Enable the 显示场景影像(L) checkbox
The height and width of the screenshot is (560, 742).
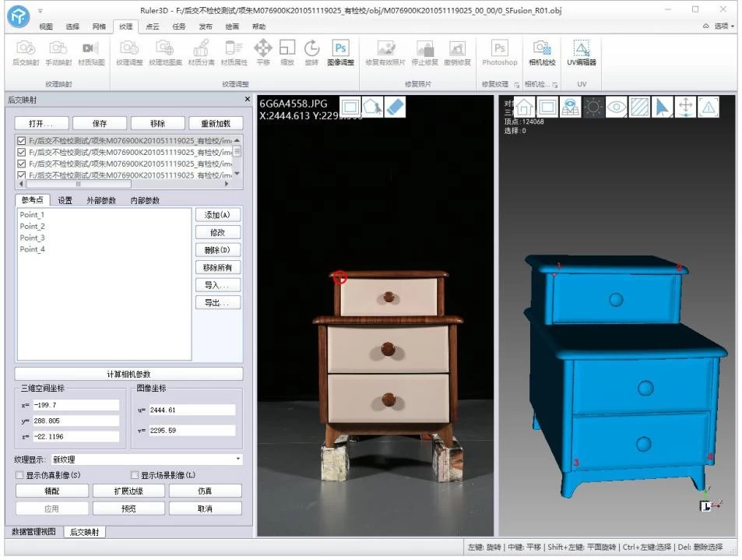click(x=135, y=475)
